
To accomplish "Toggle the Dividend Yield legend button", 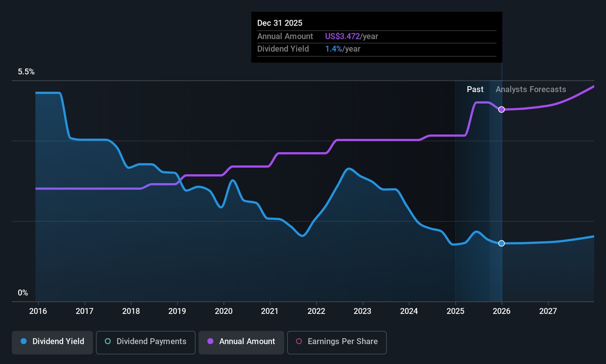I will (52, 342).
